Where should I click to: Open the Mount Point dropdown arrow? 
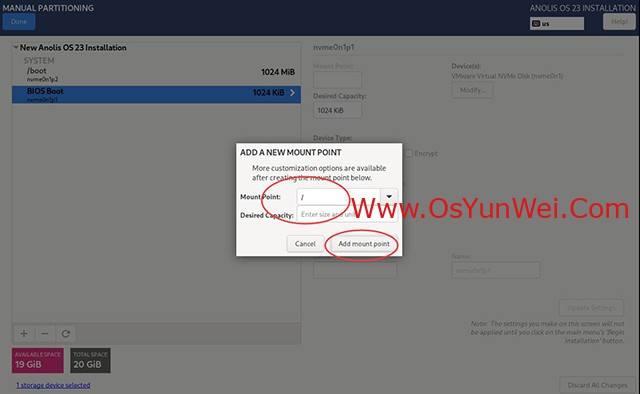tap(389, 197)
